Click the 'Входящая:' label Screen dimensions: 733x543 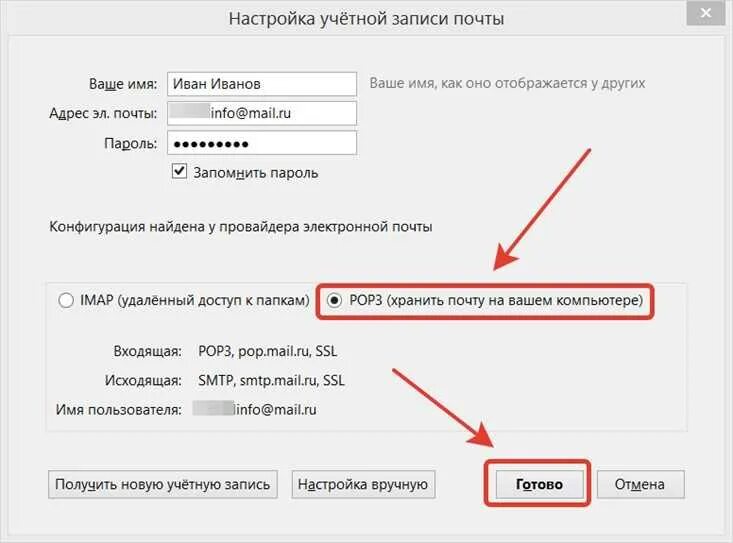click(147, 351)
